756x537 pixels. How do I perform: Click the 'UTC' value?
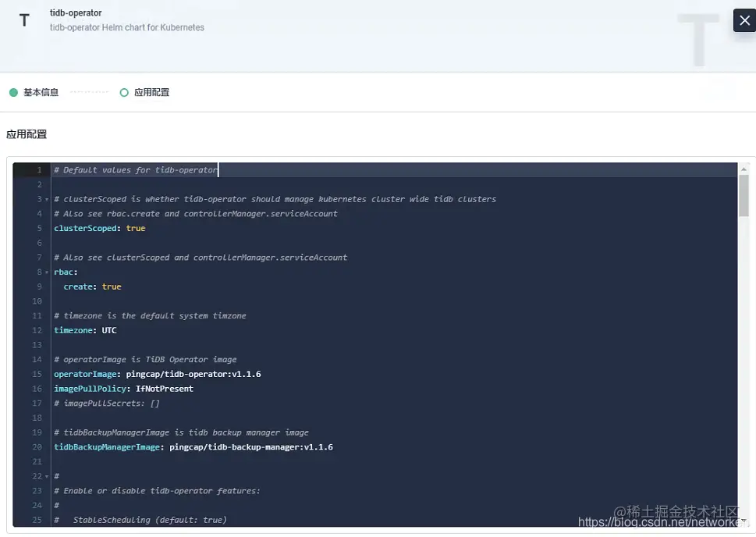click(109, 330)
